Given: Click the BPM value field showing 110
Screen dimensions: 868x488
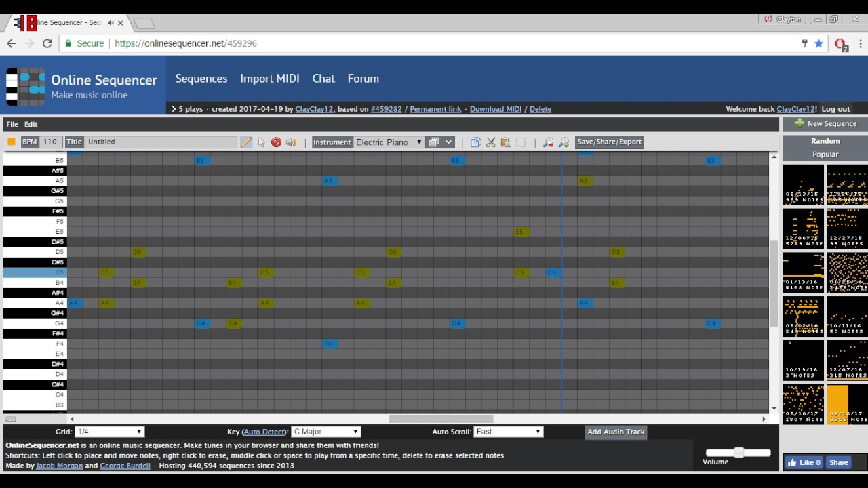Looking at the screenshot, I should pyautogui.click(x=50, y=142).
